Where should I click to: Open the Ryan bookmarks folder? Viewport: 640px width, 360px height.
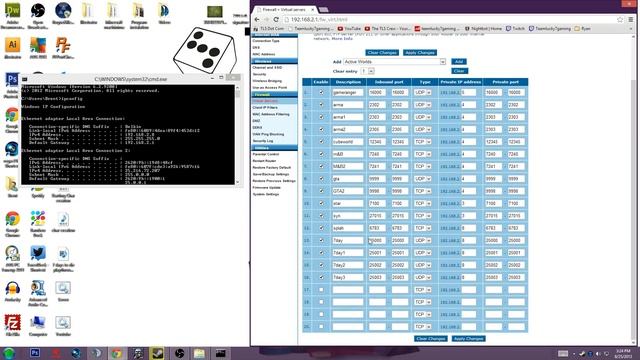tap(582, 29)
